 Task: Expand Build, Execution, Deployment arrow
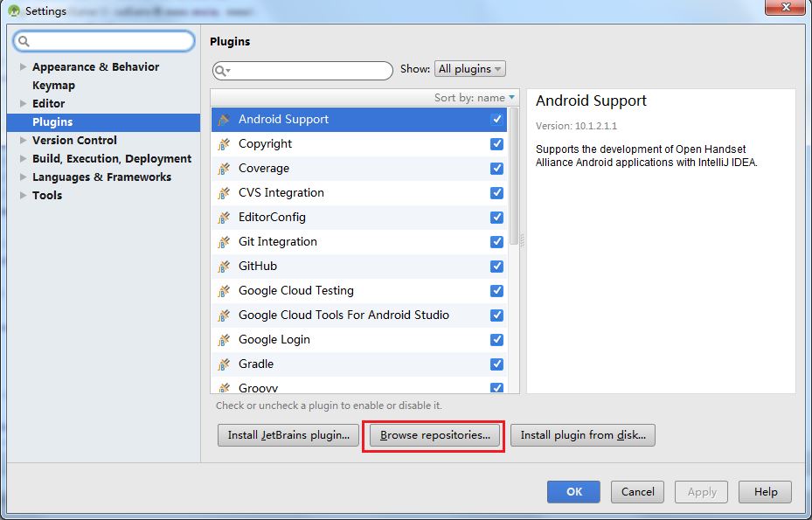[23, 158]
